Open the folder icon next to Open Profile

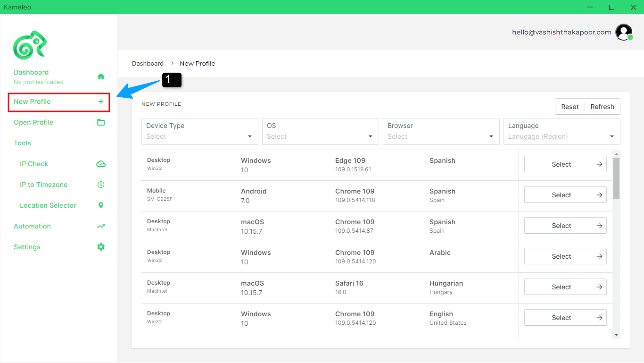point(101,122)
